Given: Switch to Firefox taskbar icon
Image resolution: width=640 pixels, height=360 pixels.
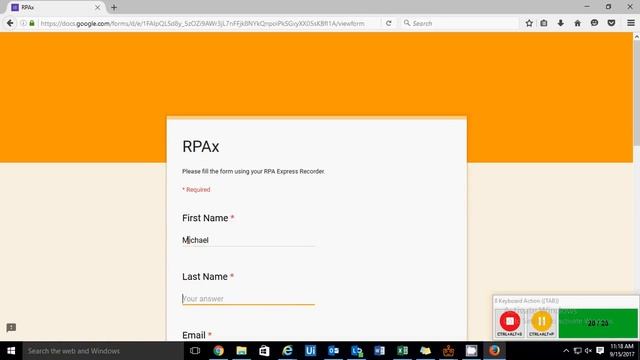Looking at the screenshot, I should (494, 351).
